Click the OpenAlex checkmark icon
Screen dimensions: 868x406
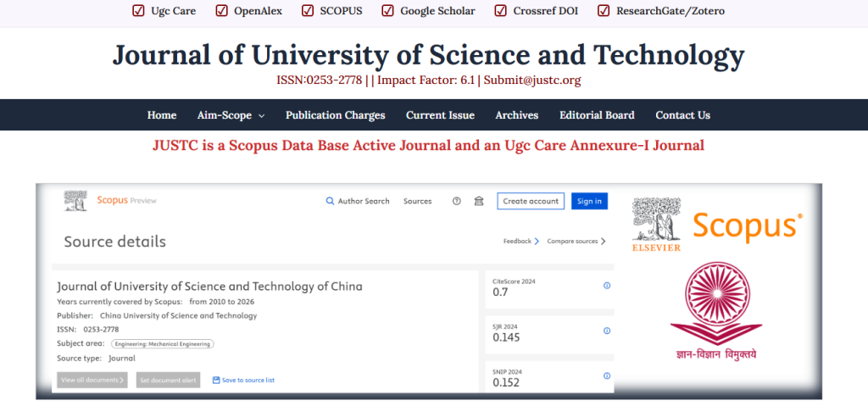221,10
